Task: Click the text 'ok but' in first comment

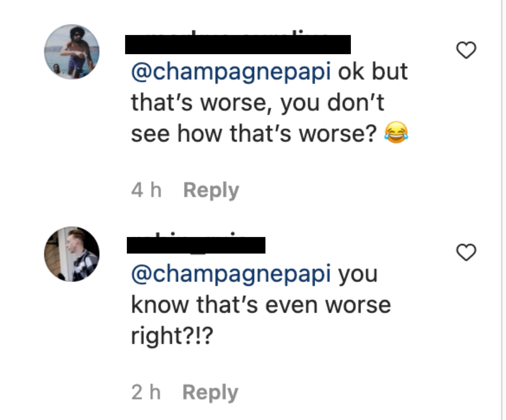Action: coord(373,71)
